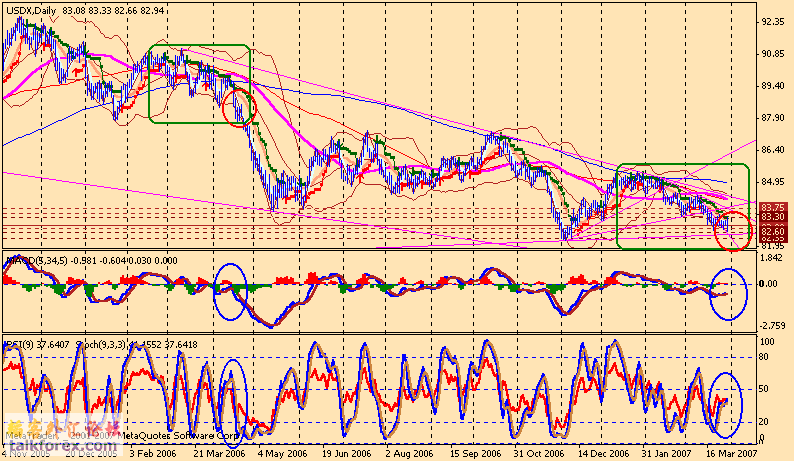This screenshot has height=461, width=794.
Task: Click the 87.90 price level label
Action: [773, 118]
